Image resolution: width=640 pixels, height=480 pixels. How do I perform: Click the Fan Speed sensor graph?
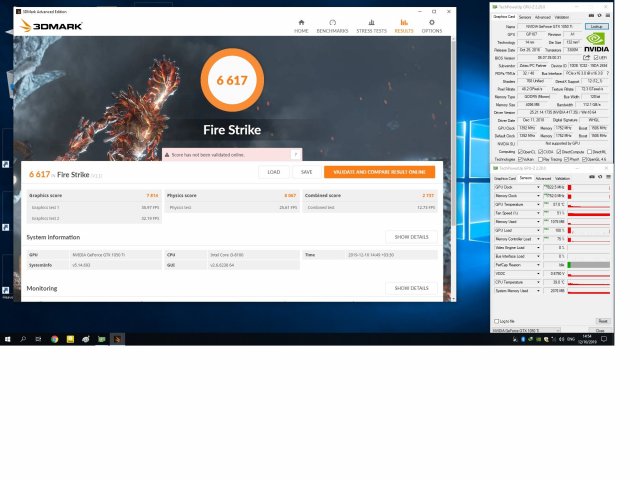click(x=589, y=213)
